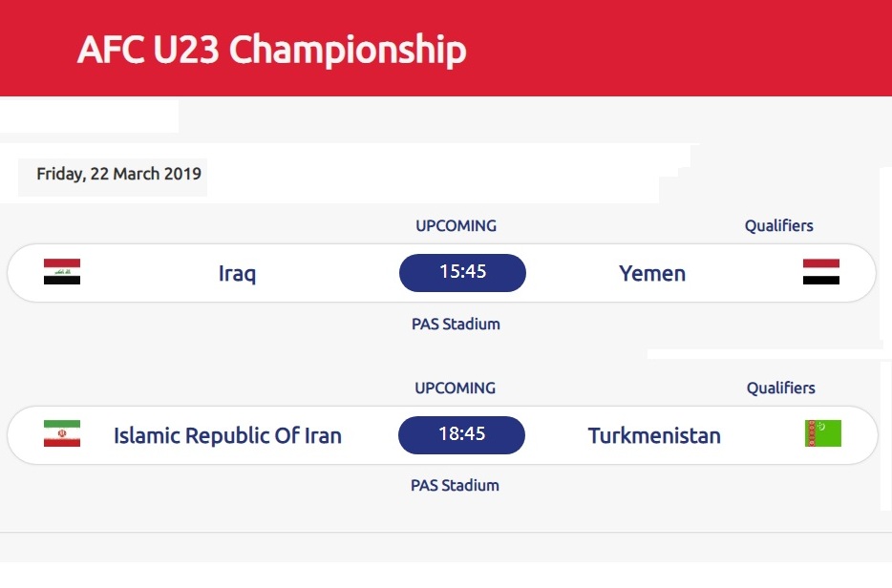The image size is (892, 588).
Task: Click the 18:45 match time button
Action: coord(461,435)
